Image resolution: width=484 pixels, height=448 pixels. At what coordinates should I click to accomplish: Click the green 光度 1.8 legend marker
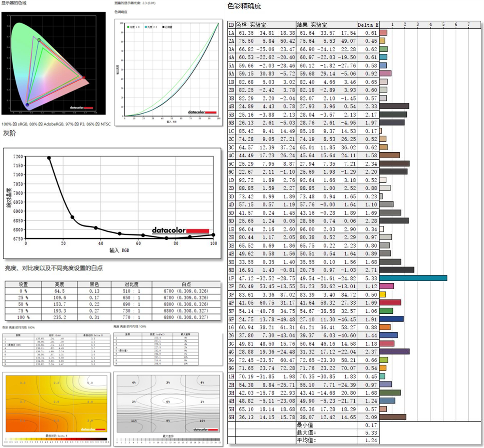click(x=128, y=27)
